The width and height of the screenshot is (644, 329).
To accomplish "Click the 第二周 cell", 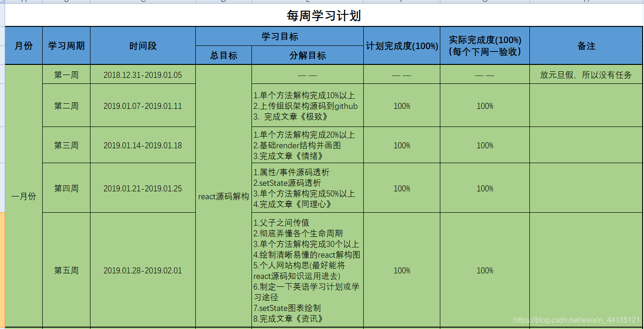I will (x=66, y=106).
